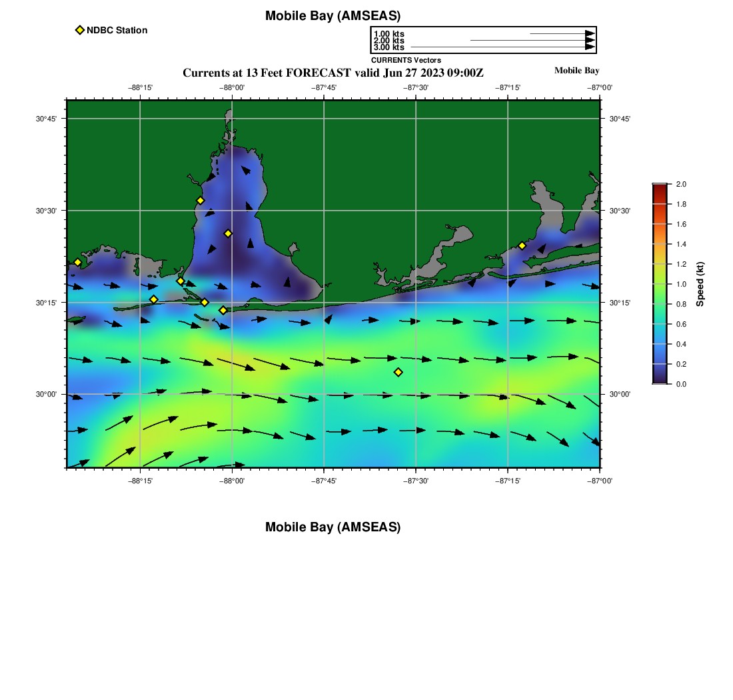
Task: Click the station diamond in mid Mobile Bay
Action: (228, 233)
